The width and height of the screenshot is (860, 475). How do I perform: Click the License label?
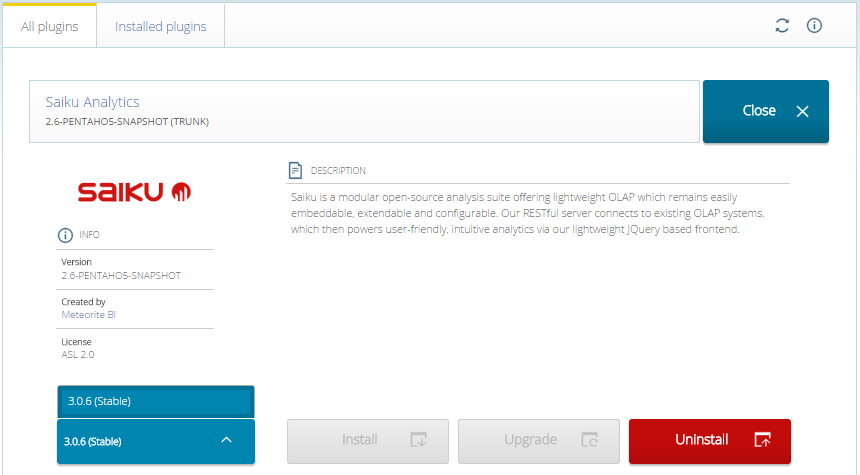click(x=76, y=342)
